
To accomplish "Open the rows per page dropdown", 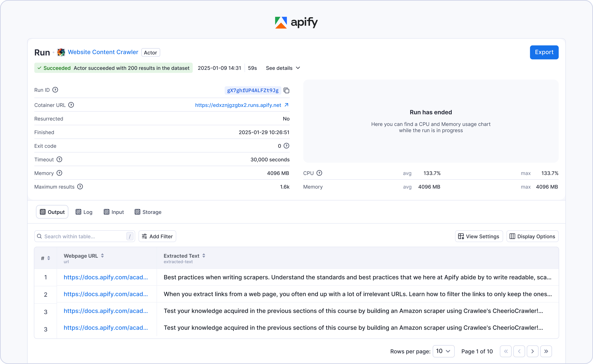I will (443, 351).
